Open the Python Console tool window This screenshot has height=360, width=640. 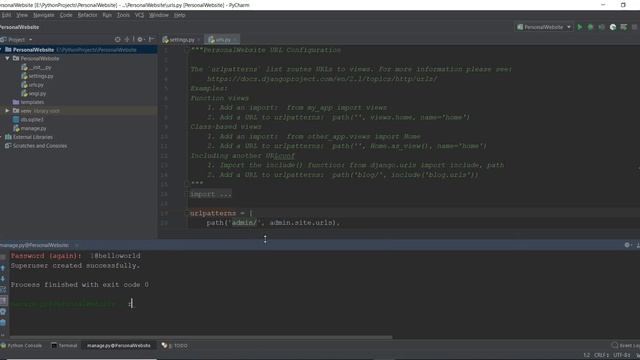(22, 346)
